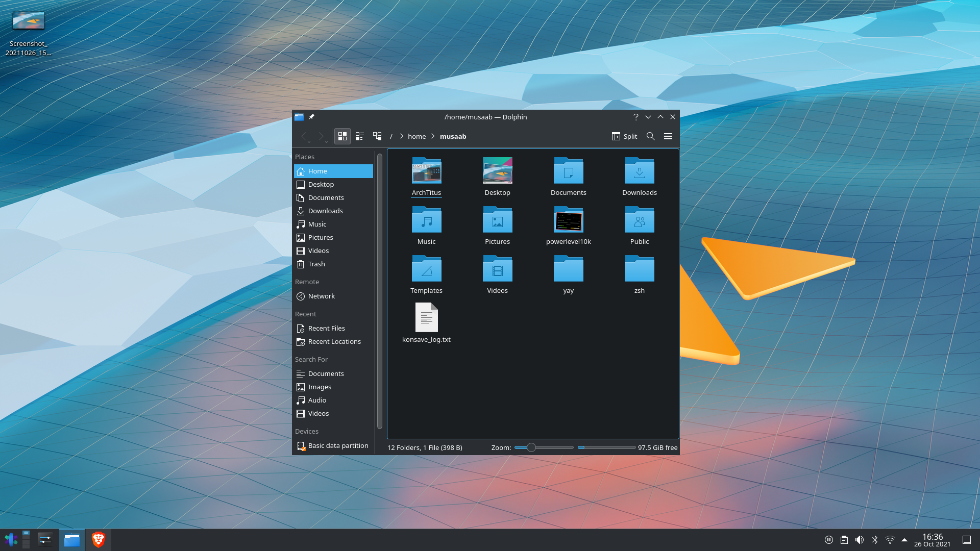Screen dimensions: 980x551
Task: Switch Dolphin to Details view mode
Action: pyautogui.click(x=377, y=136)
